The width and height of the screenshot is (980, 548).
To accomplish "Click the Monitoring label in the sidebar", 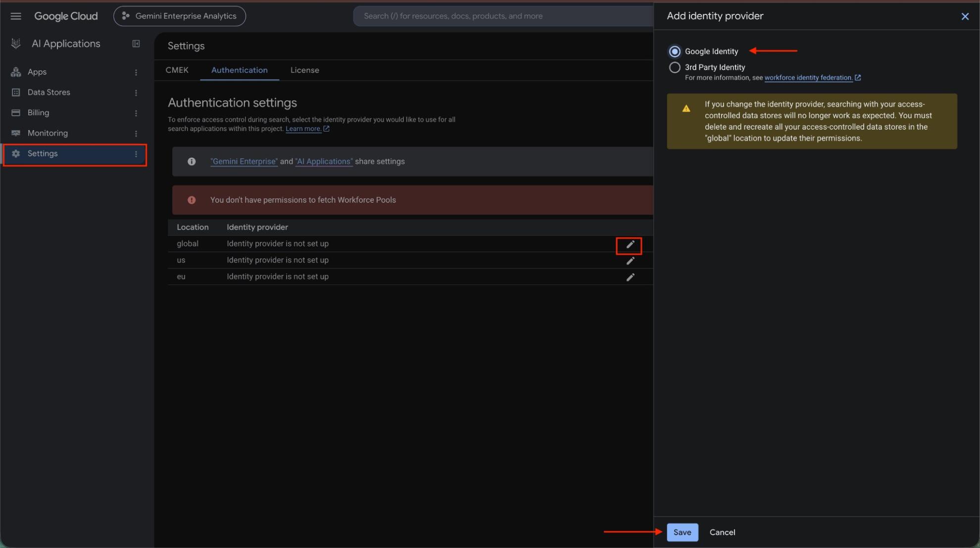I will 48,133.
